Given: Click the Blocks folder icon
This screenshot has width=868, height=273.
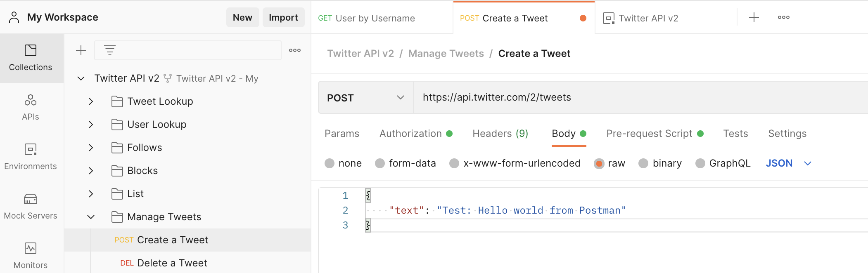Looking at the screenshot, I should coord(117,171).
